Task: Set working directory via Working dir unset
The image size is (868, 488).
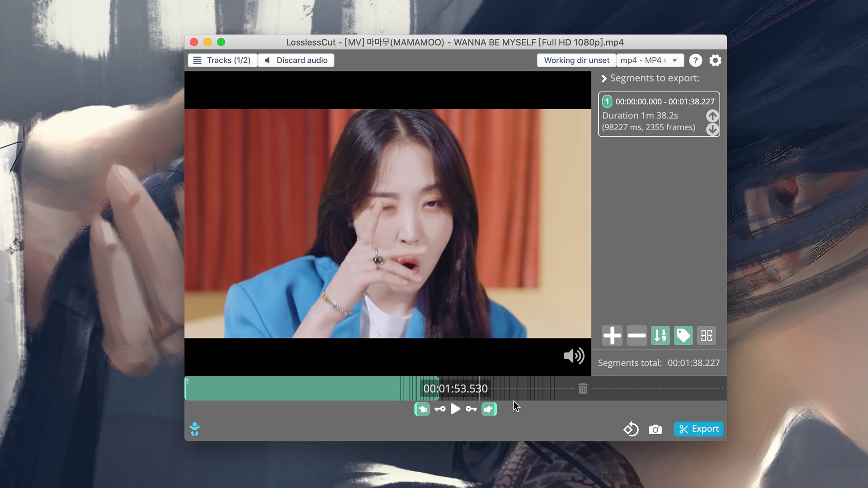Action: click(x=576, y=60)
